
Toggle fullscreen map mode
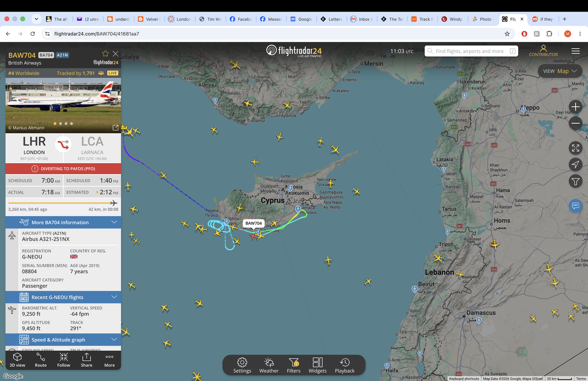tap(576, 148)
